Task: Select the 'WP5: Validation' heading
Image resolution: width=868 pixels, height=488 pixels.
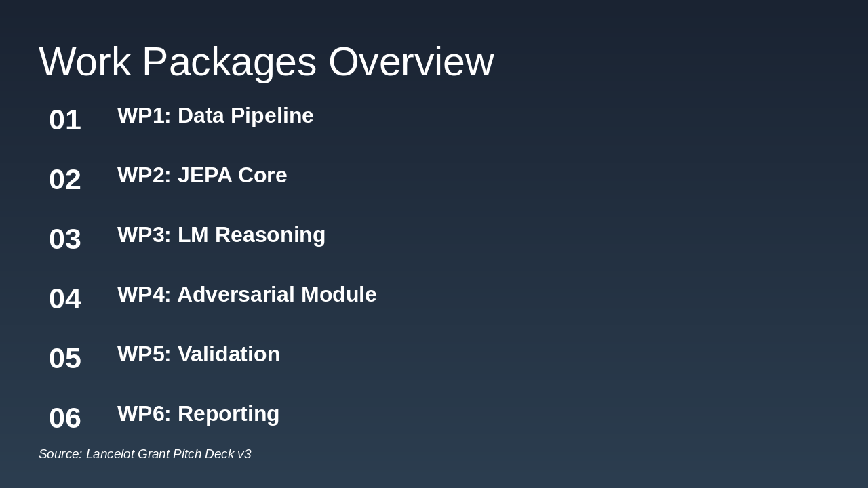Action: point(199,354)
